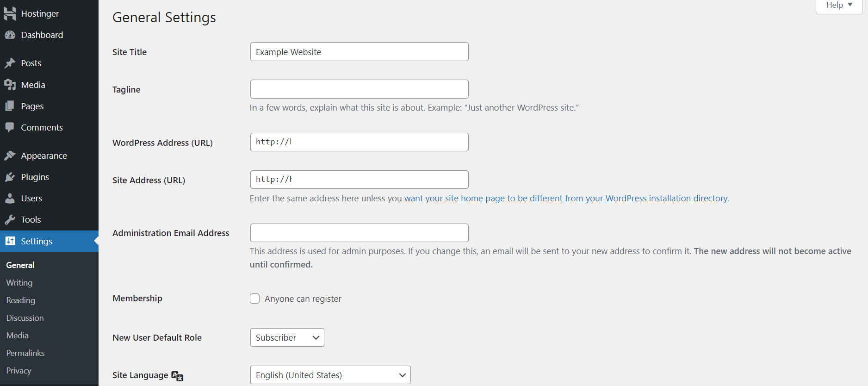Screen dimensions: 868x386
Task: Open the WordPress installation directory link
Action: [x=565, y=198]
